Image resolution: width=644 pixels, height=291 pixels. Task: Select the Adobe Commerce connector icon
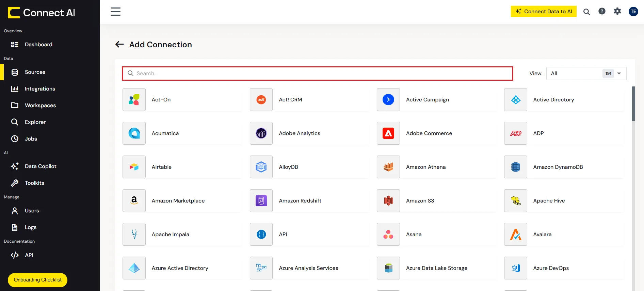point(388,133)
